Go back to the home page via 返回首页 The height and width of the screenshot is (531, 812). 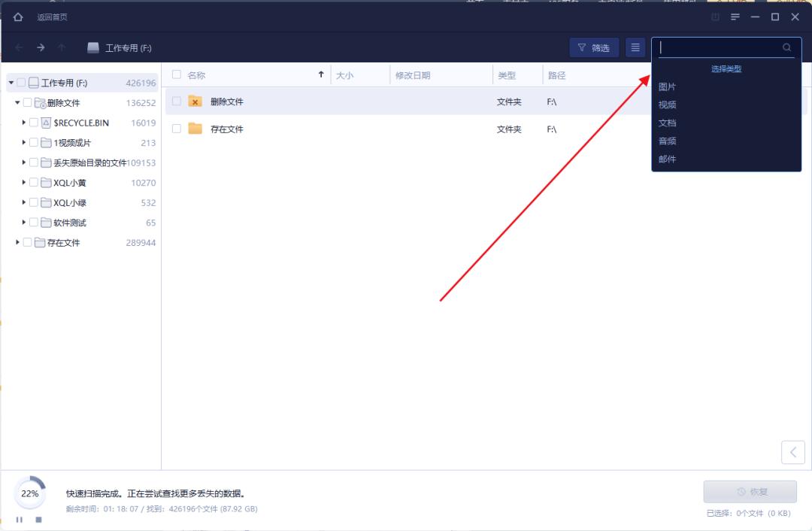pyautogui.click(x=53, y=17)
